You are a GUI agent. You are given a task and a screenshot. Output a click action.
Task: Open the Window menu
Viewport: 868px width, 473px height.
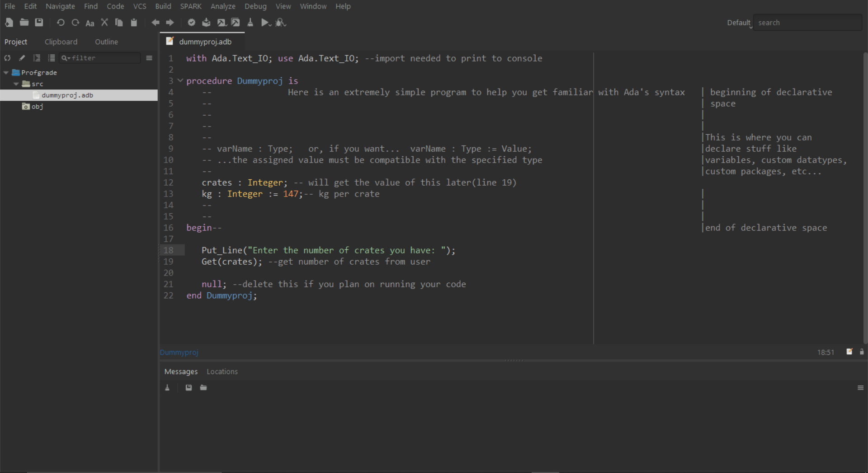(x=313, y=6)
